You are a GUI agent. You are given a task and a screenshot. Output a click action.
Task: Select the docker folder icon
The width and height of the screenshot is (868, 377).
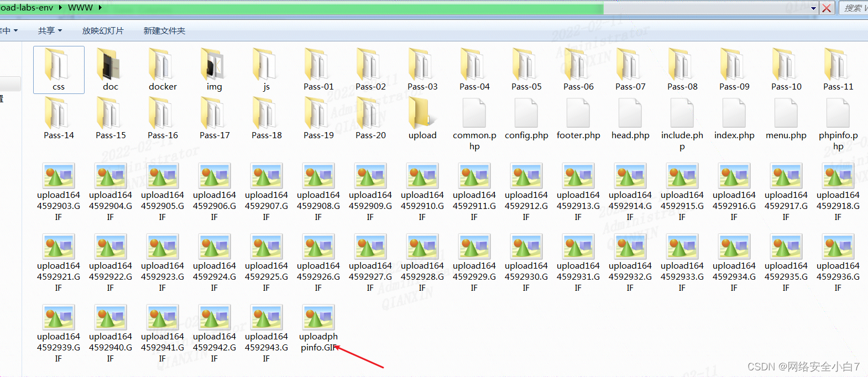(163, 64)
